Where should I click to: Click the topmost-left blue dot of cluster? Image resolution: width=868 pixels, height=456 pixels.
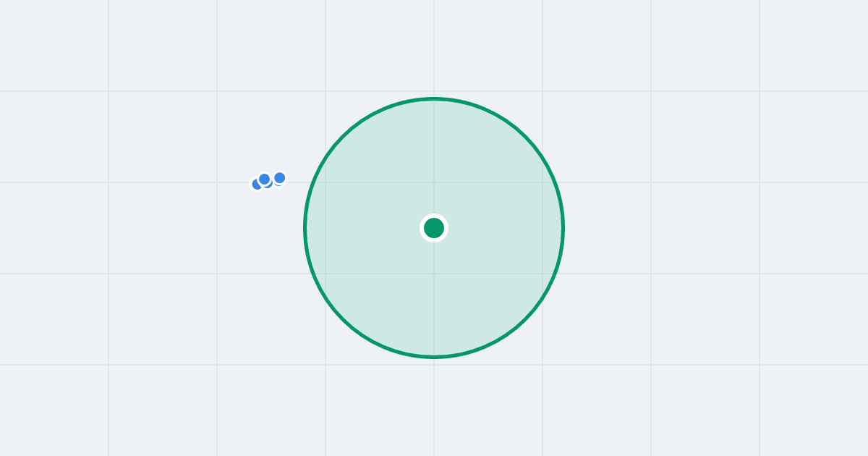tap(264, 179)
